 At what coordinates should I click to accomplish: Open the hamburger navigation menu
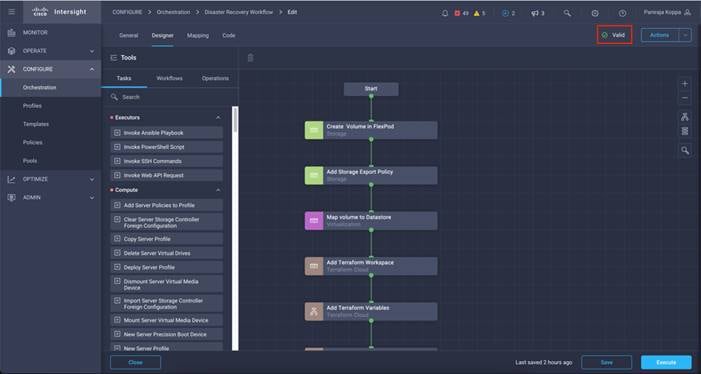click(12, 12)
